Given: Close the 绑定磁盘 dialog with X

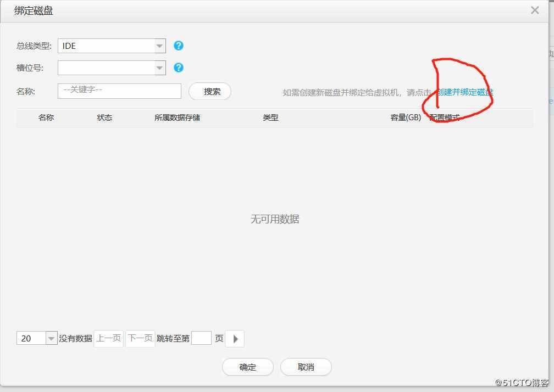Looking at the screenshot, I should (535, 10).
